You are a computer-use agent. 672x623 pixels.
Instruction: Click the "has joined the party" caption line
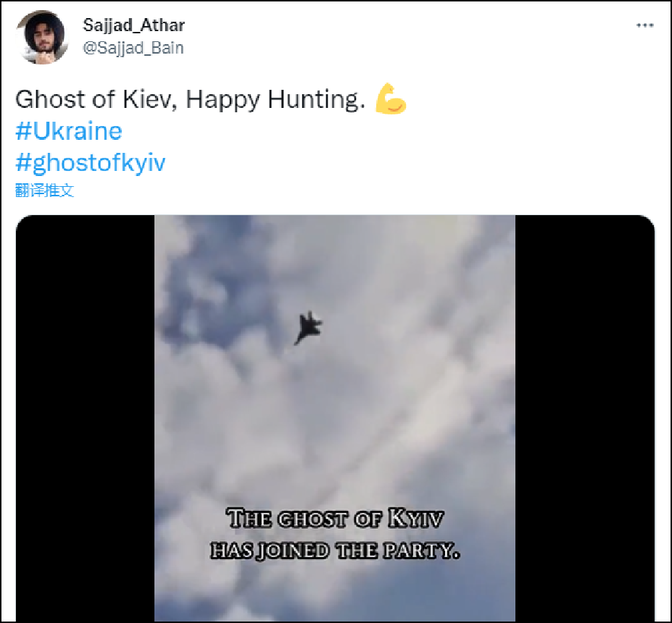335,551
